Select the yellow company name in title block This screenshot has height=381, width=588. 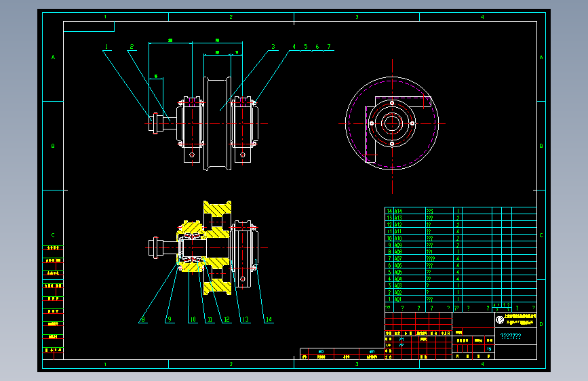click(520, 319)
